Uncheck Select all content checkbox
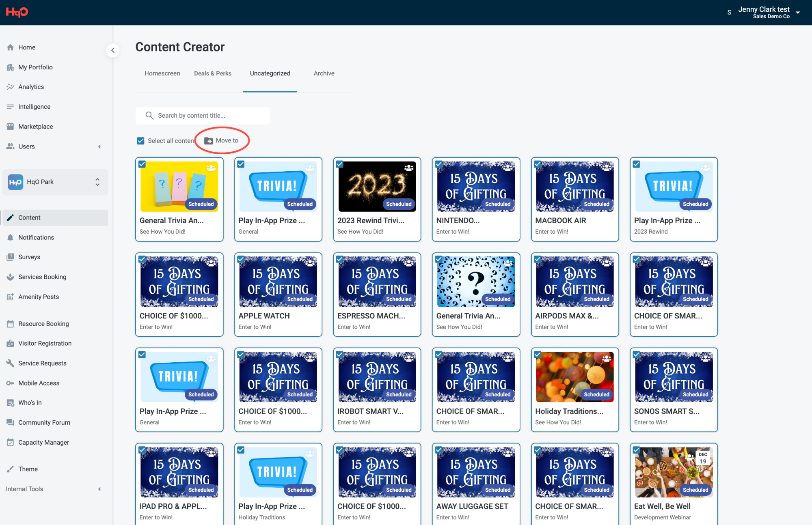 point(140,141)
